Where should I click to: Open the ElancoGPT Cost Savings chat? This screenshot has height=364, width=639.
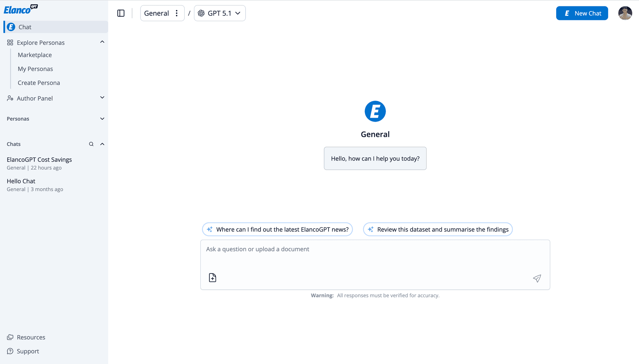click(39, 160)
